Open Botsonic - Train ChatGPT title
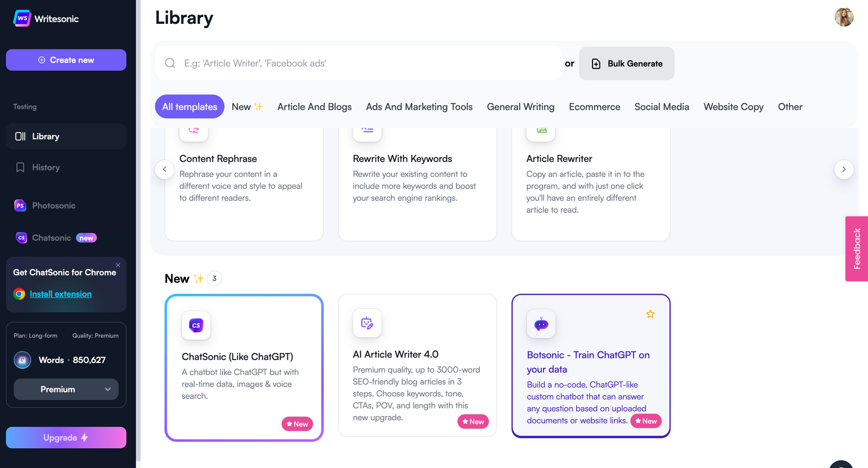Image resolution: width=868 pixels, height=468 pixels. pos(588,362)
